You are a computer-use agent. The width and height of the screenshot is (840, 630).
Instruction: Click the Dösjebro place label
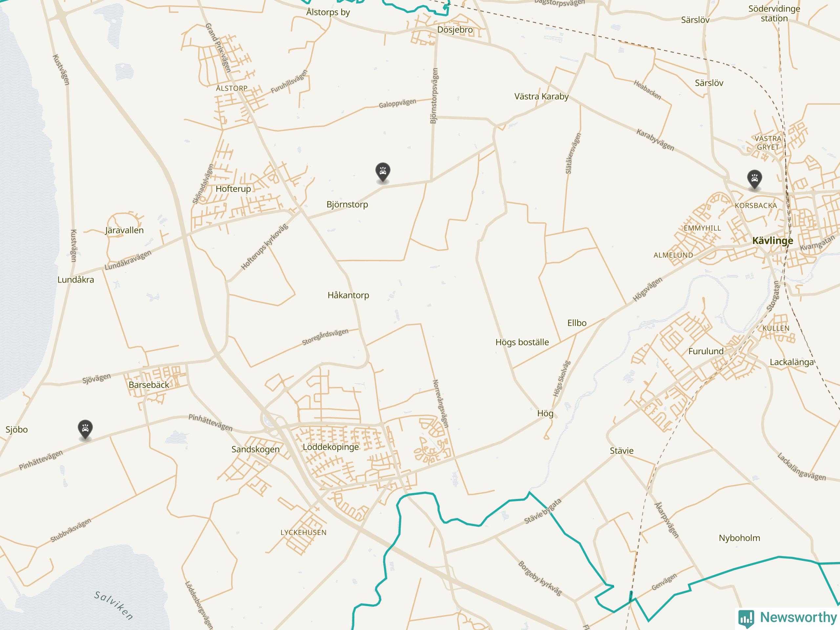(x=455, y=30)
